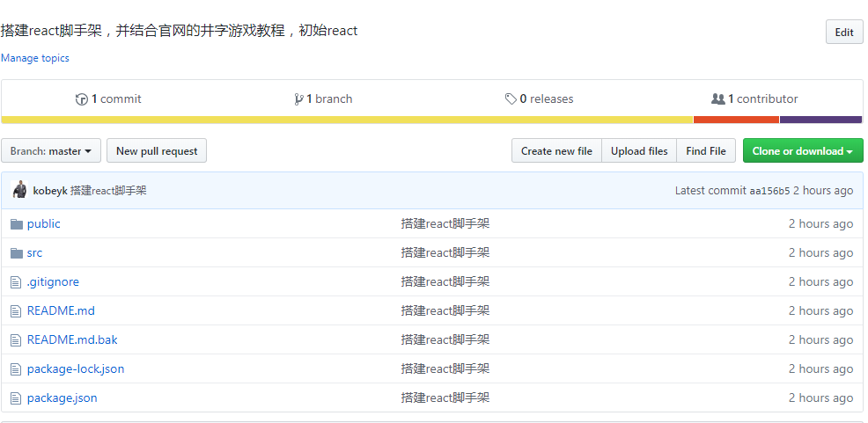Screen dimensions: 868x423
Task: Click the 2 hours ago in the package.json row
Action: (x=821, y=397)
